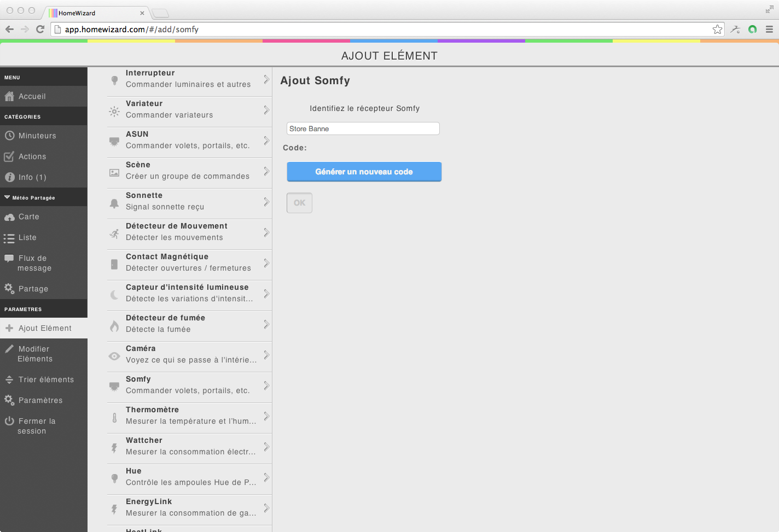Viewport: 779px width, 532px height.
Task: Close the HomeWizard tab
Action: 142,13
